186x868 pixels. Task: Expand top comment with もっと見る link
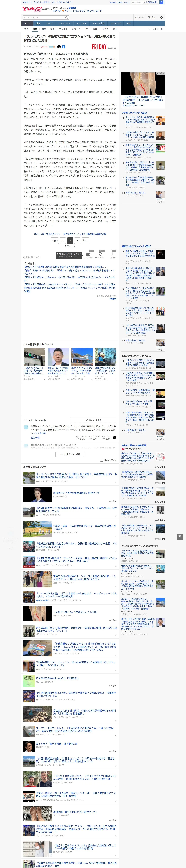pos(41,433)
